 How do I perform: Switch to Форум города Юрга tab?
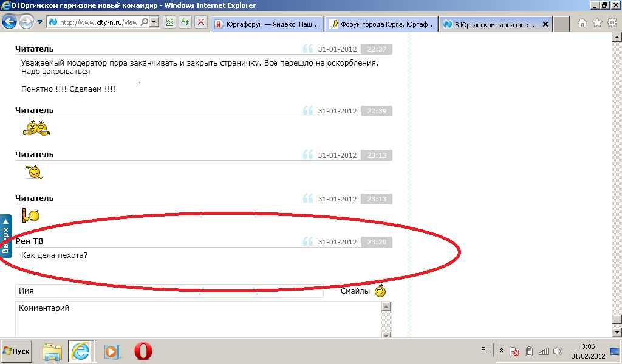[x=381, y=25]
